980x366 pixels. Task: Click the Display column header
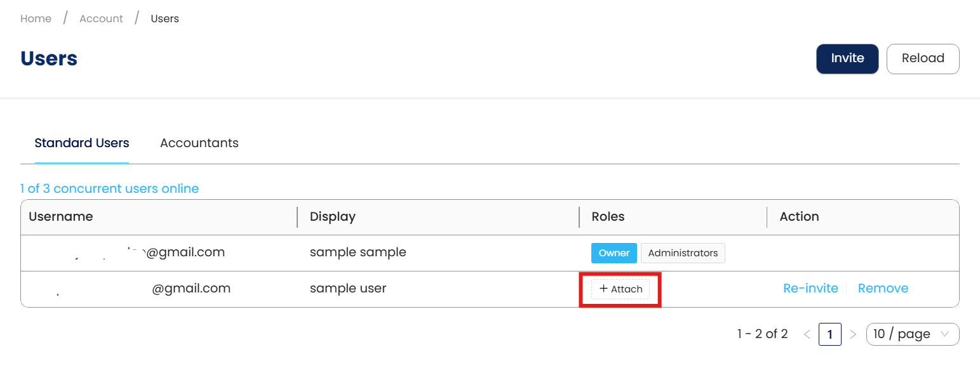pyautogui.click(x=333, y=217)
